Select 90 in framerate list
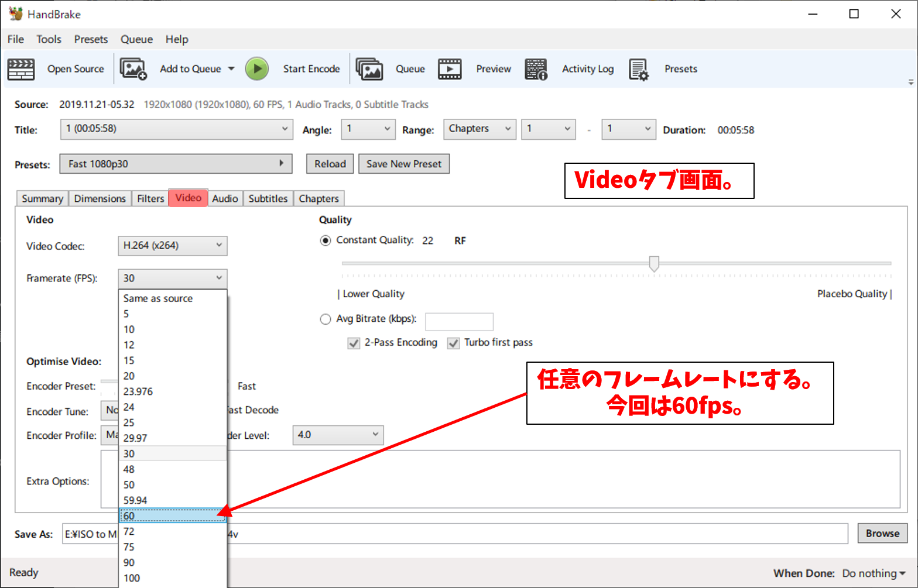This screenshot has height=588, width=918. click(173, 562)
